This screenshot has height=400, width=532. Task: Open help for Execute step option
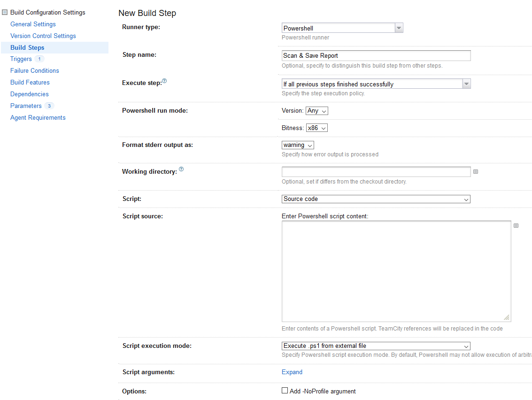click(x=164, y=80)
